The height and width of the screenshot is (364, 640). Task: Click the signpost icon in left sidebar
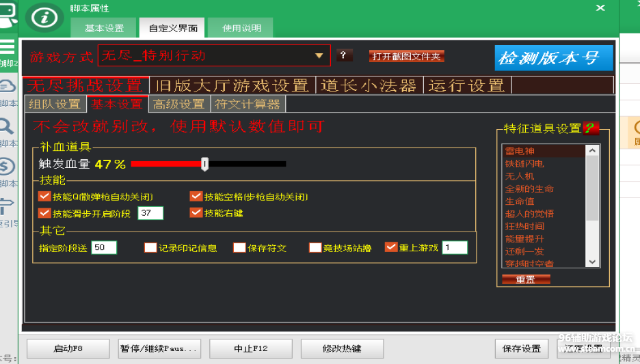coord(7,206)
